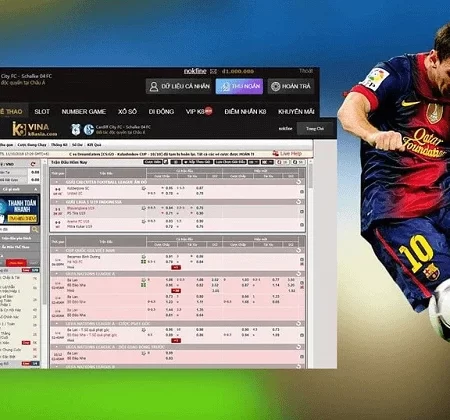Open the red more-bets badge in corner-kick section
Viewport: 450px width, 420px height.
click(176, 341)
